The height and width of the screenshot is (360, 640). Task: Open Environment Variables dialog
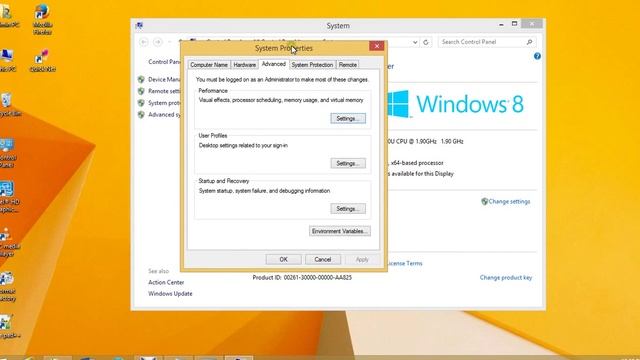click(340, 231)
